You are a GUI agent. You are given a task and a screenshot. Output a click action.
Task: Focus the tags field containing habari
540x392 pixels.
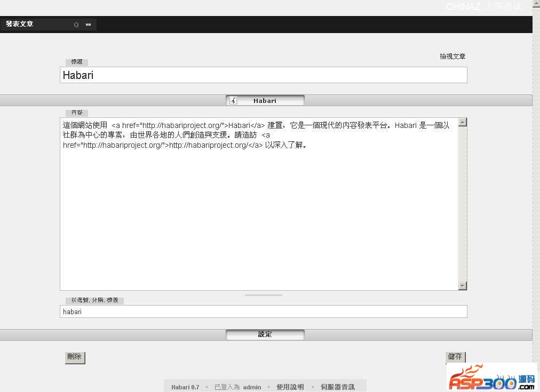264,311
